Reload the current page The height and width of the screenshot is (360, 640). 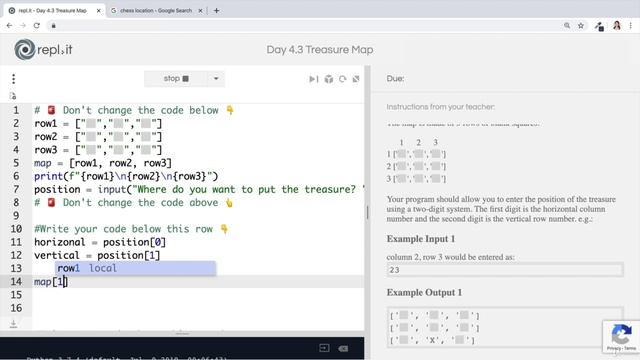point(37,26)
